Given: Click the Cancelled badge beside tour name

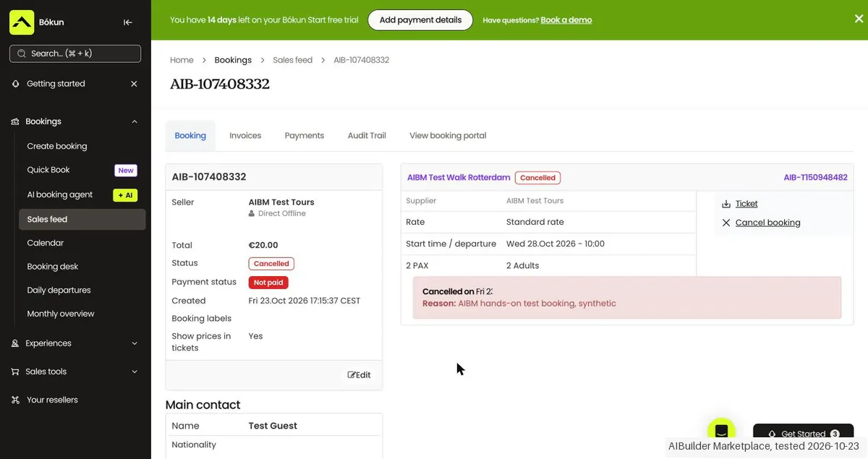Looking at the screenshot, I should tap(537, 178).
